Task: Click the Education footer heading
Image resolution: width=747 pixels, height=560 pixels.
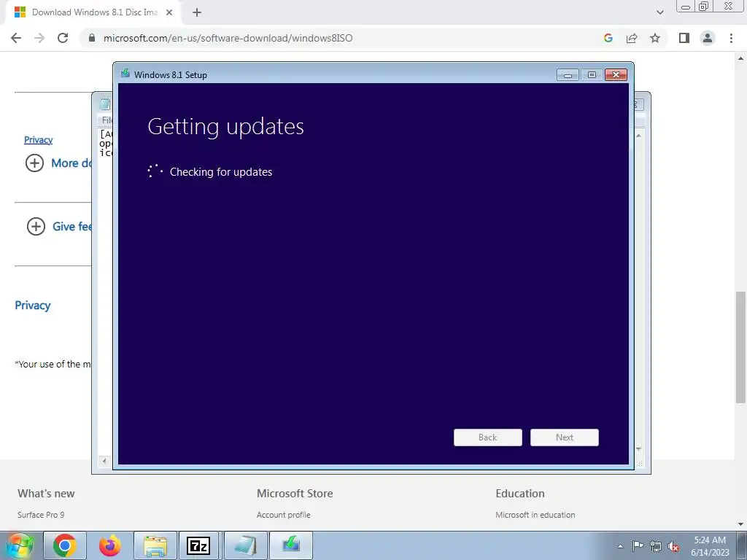Action: click(519, 494)
